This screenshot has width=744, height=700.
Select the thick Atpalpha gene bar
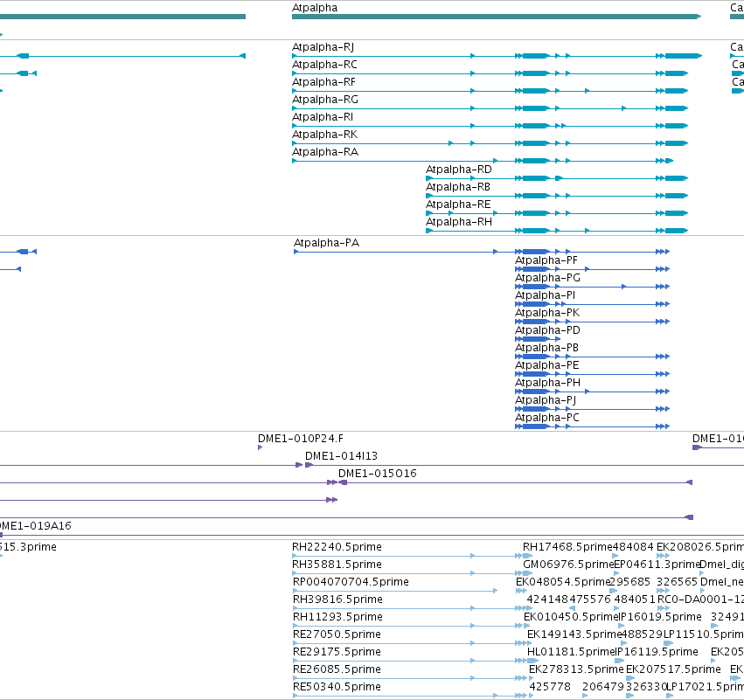point(497,17)
